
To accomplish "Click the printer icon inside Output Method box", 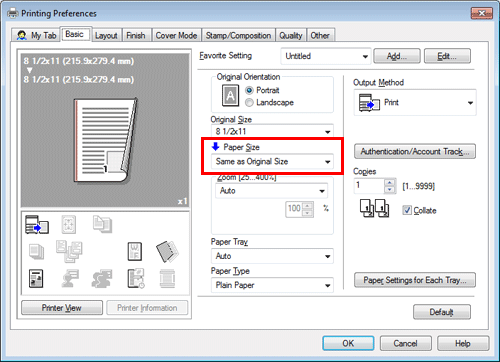I will (x=369, y=103).
